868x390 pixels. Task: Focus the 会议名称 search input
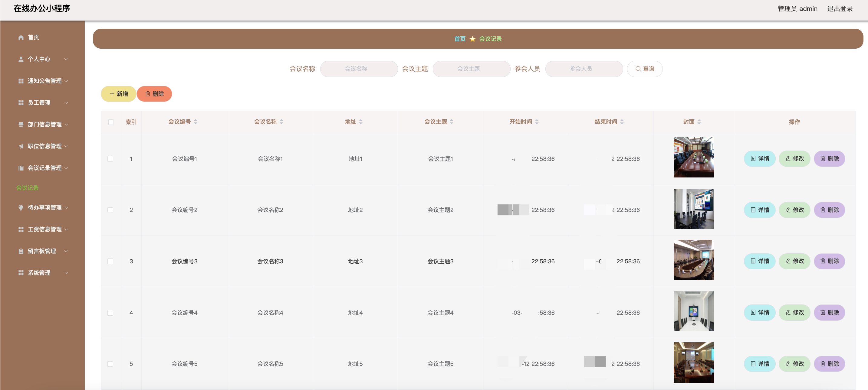tap(359, 69)
